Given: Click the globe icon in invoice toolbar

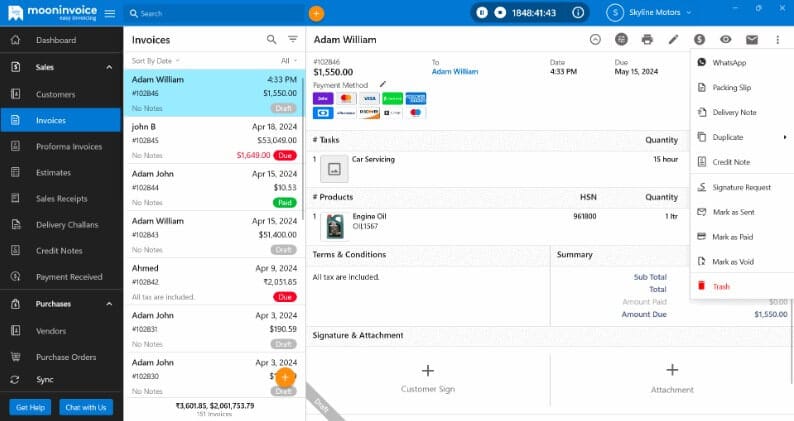Looking at the screenshot, I should click(x=621, y=39).
